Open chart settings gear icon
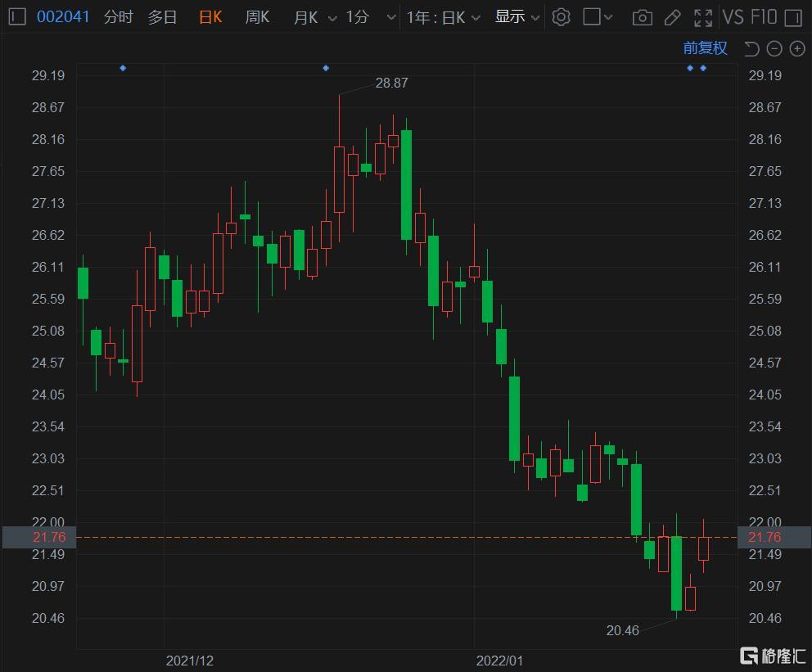 (561, 17)
